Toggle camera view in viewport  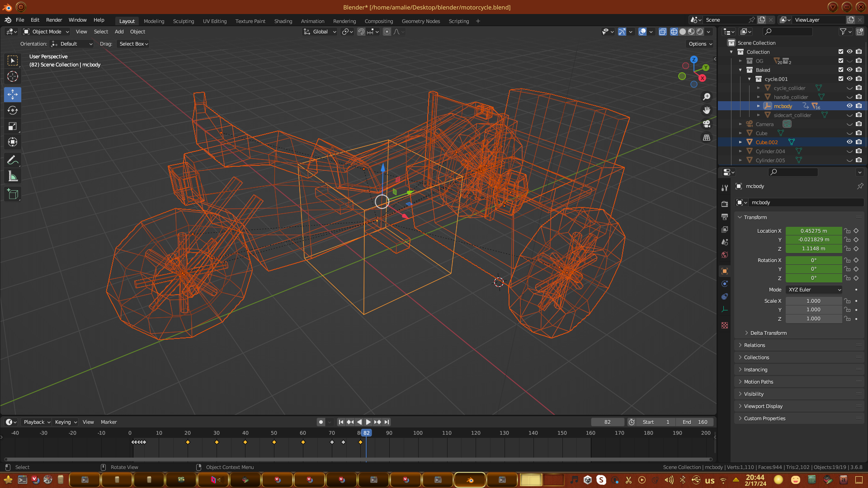[x=707, y=124]
